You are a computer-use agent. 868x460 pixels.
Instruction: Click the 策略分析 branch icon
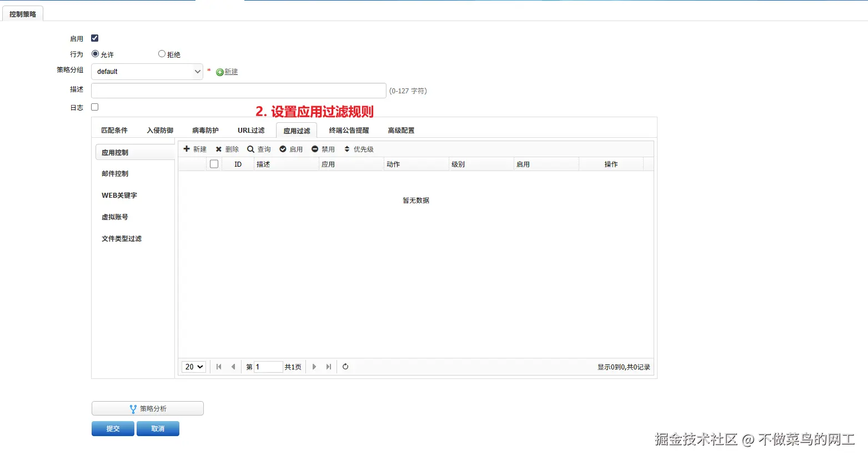click(133, 409)
